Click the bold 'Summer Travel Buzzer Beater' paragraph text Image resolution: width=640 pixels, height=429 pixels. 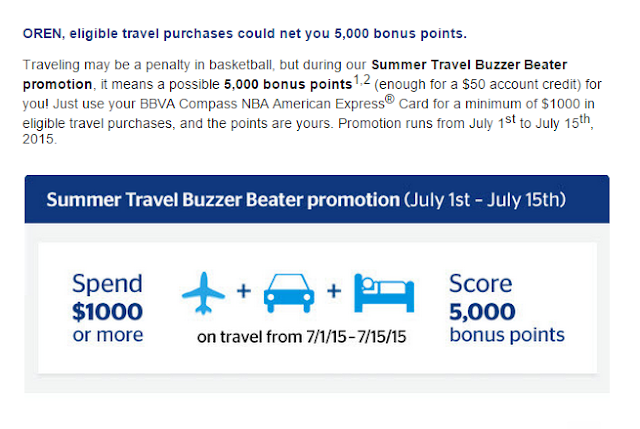[469, 64]
